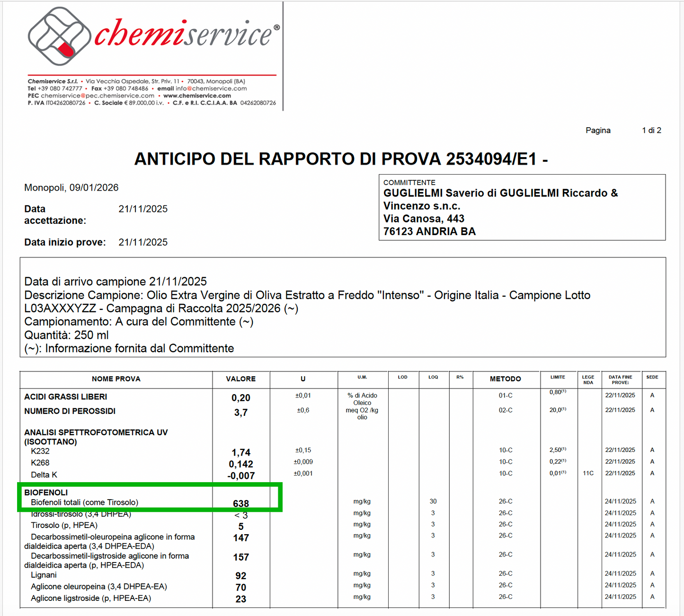Click the 'LEGE NDA' column header

[588, 380]
